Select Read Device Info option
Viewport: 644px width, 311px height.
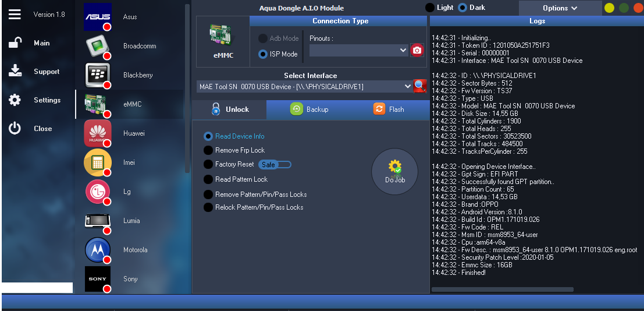click(x=208, y=136)
